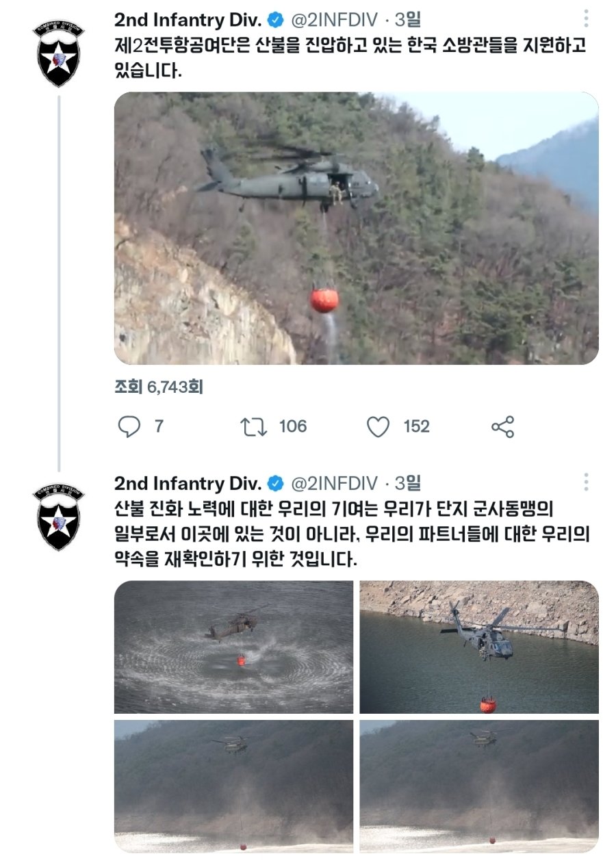Screen dimensions: 616x865
Task: Play the helicopter water bucket video
Action: tap(356, 228)
